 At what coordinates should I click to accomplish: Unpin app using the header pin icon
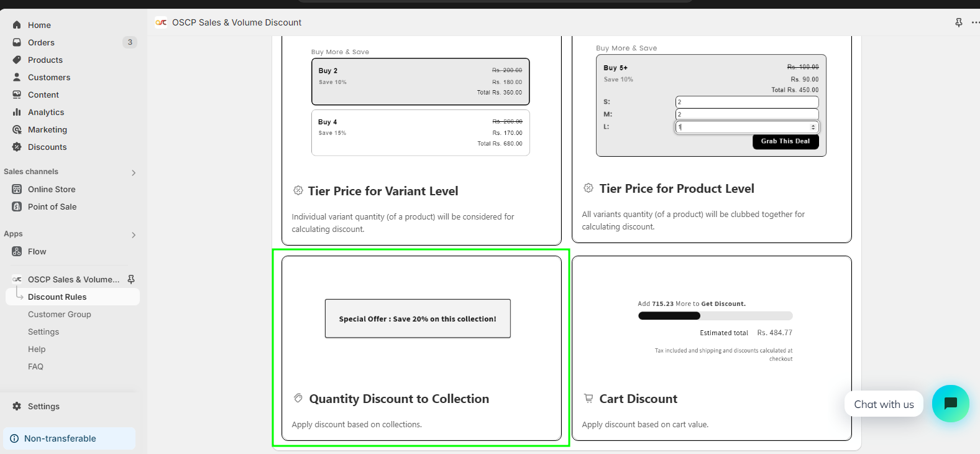(958, 22)
